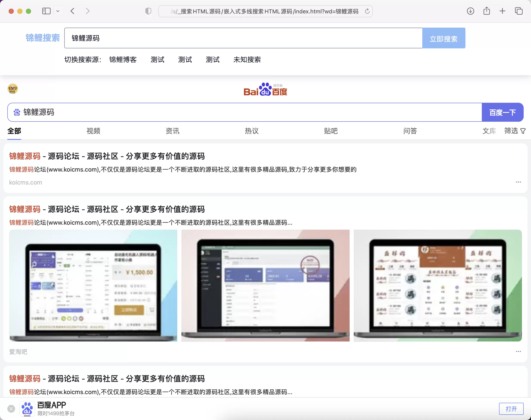Open a new tab with plus icon
531x420 pixels.
[x=503, y=11]
